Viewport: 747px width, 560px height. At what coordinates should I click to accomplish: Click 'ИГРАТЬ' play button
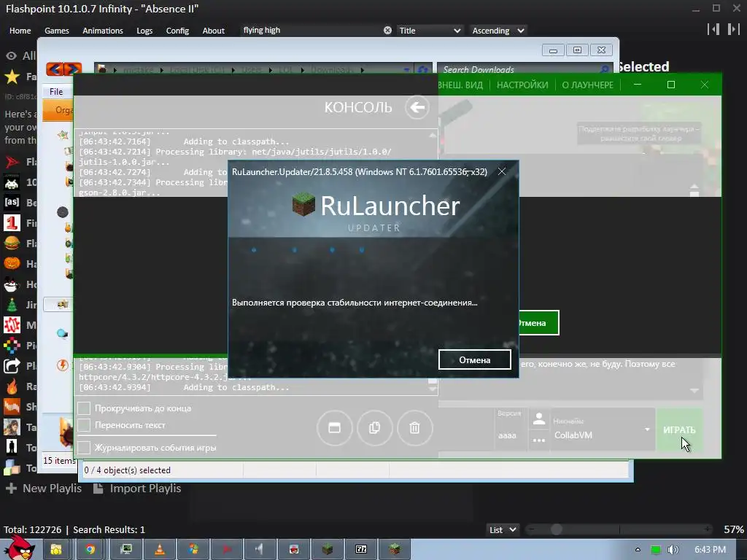[679, 430]
